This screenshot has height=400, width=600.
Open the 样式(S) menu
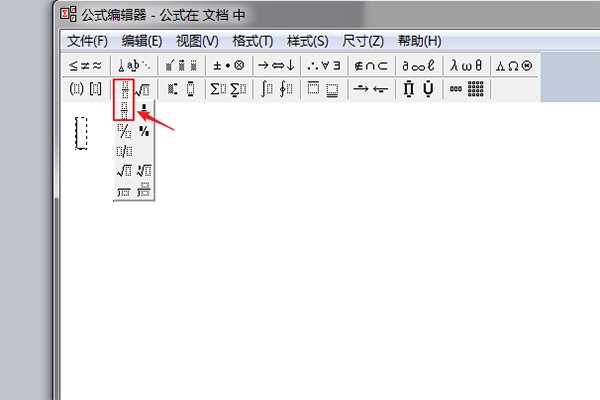coord(307,41)
